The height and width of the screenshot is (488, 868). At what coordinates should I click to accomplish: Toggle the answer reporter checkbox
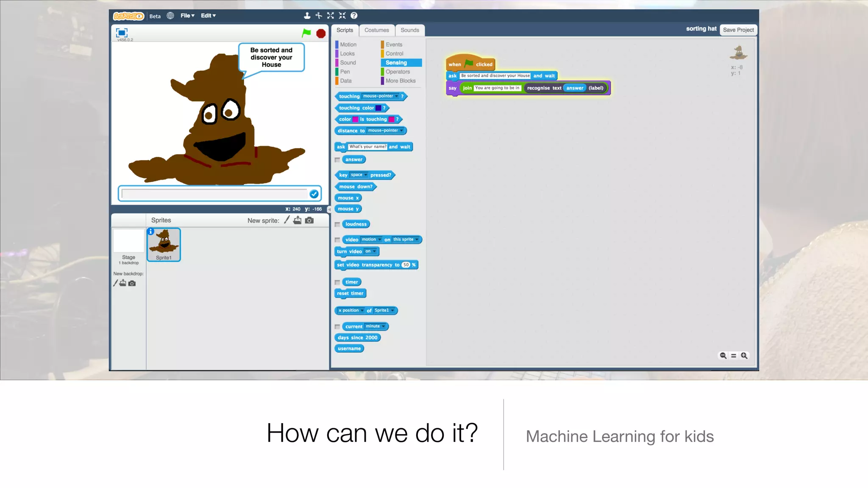pos(337,160)
